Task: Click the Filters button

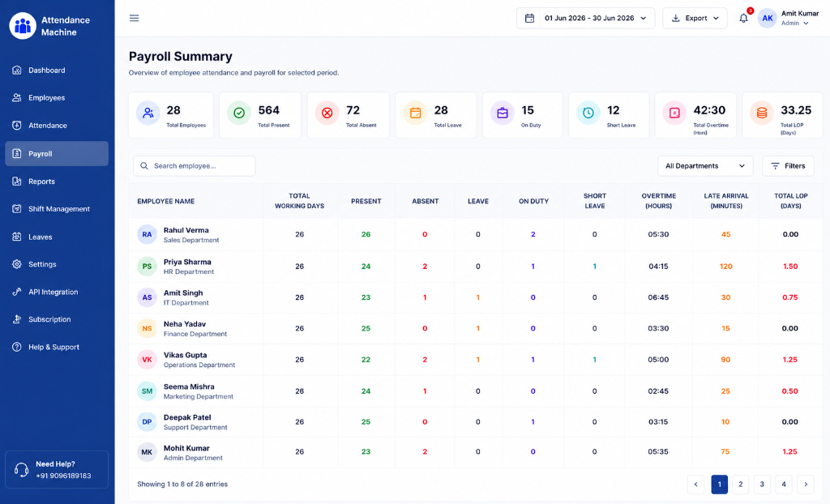Action: (x=788, y=166)
